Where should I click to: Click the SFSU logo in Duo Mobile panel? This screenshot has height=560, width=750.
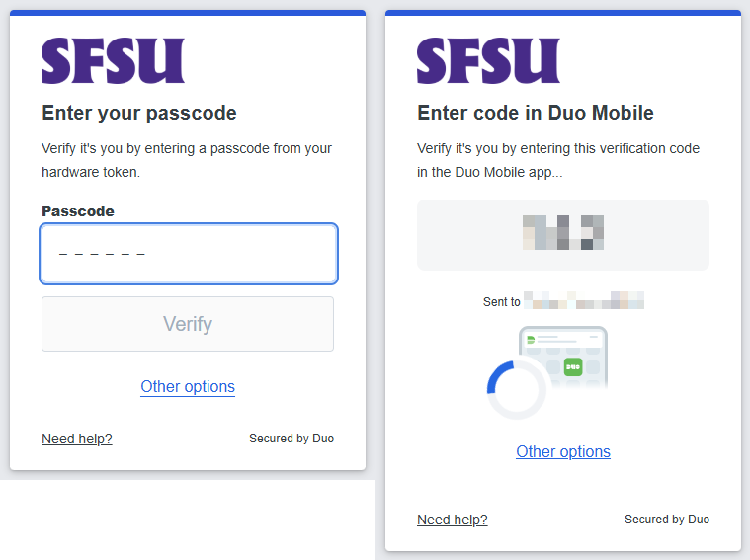coord(488,60)
